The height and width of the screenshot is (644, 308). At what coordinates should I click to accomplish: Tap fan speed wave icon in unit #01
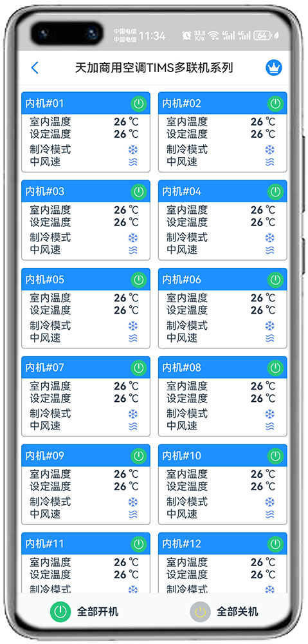(x=133, y=162)
